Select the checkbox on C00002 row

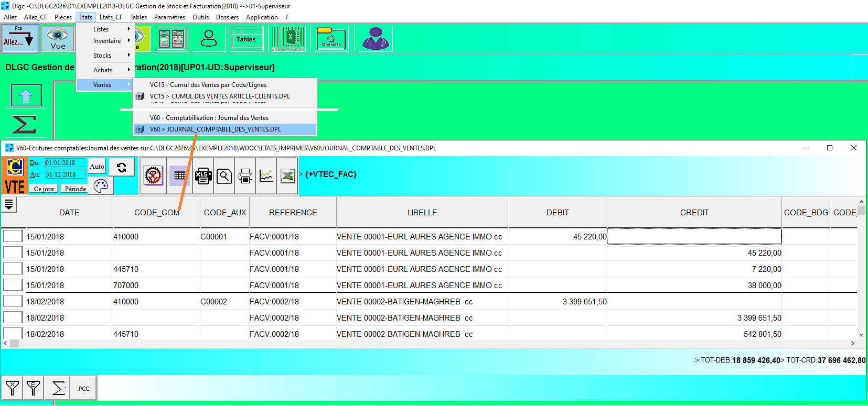tap(13, 301)
